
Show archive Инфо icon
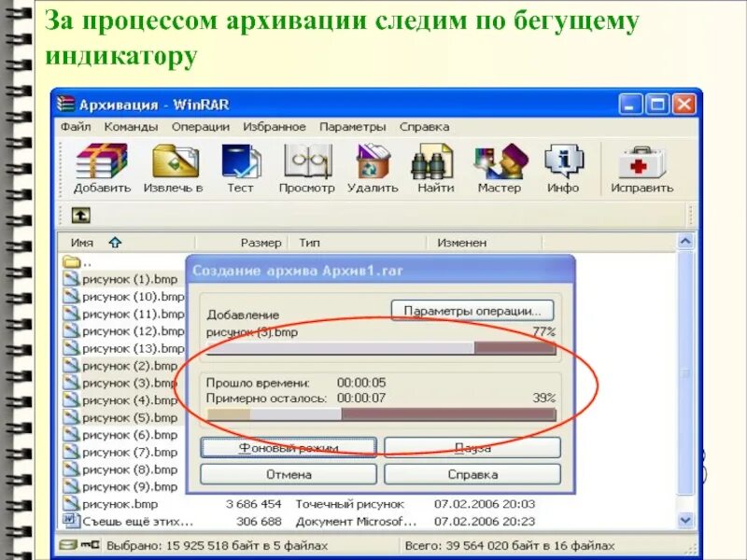(564, 161)
